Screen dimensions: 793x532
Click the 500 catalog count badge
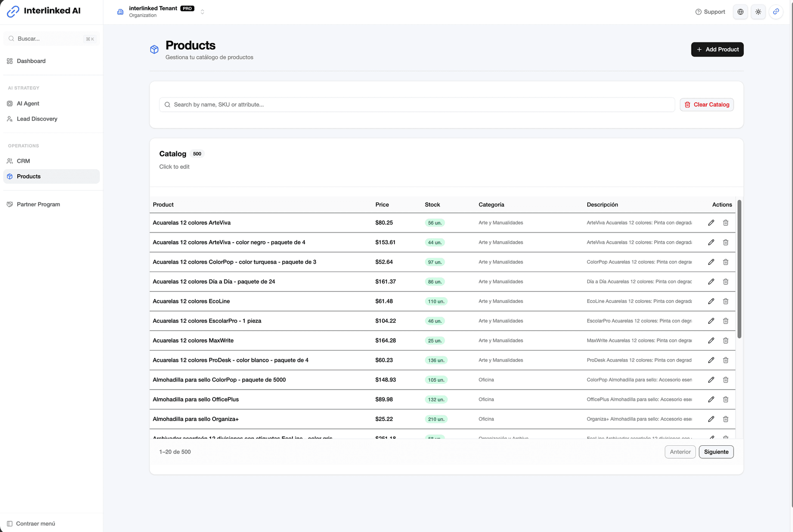pyautogui.click(x=197, y=154)
